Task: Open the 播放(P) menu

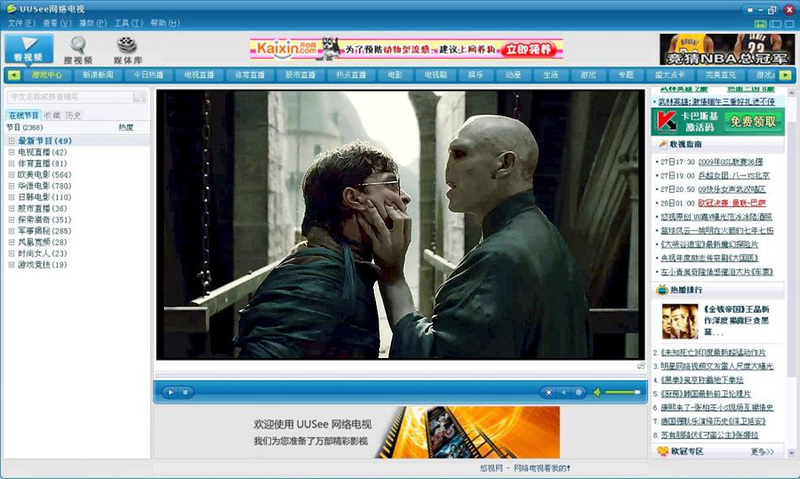Action: [93, 23]
